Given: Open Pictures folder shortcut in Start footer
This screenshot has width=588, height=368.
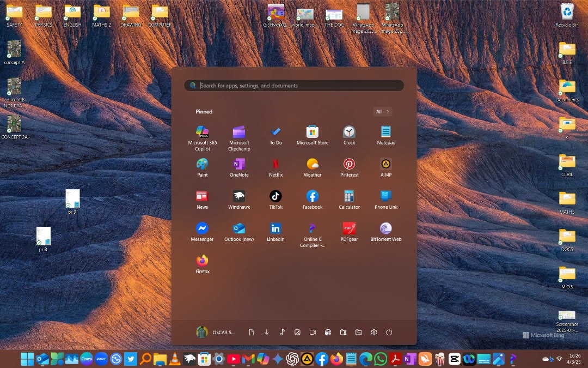Looking at the screenshot, I should click(297, 333).
